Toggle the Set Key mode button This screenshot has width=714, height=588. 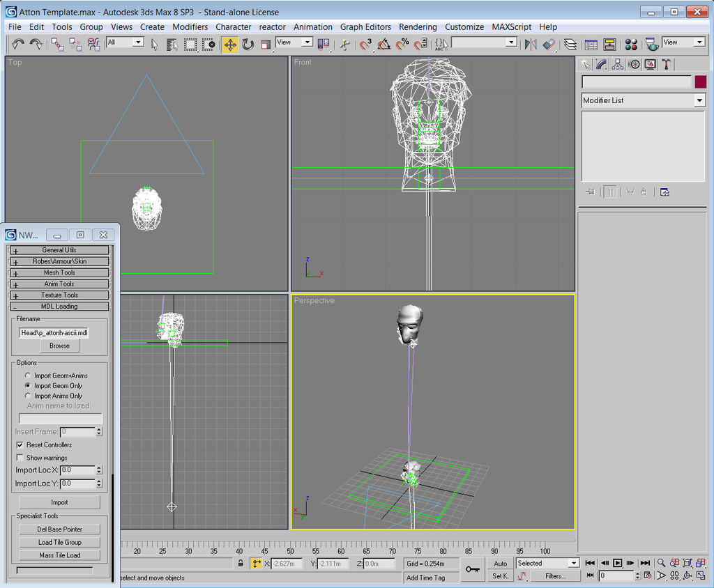tap(500, 575)
